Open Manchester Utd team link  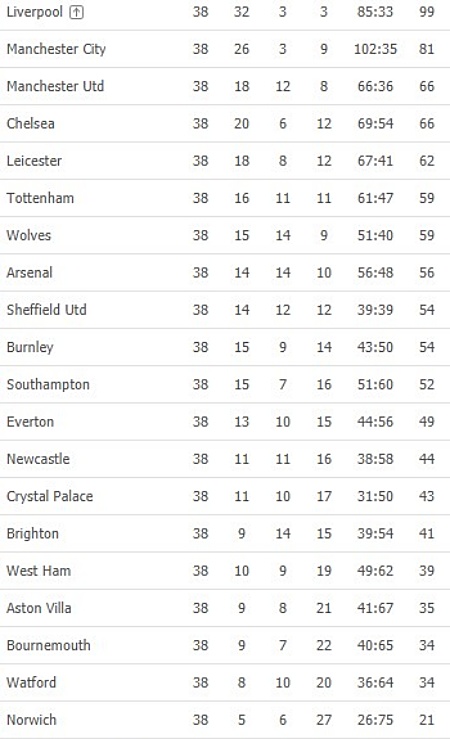click(55, 86)
